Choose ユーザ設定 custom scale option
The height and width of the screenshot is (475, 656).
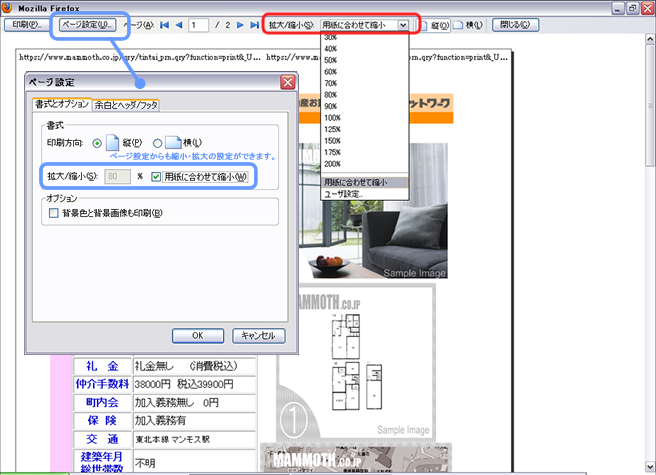(x=364, y=194)
